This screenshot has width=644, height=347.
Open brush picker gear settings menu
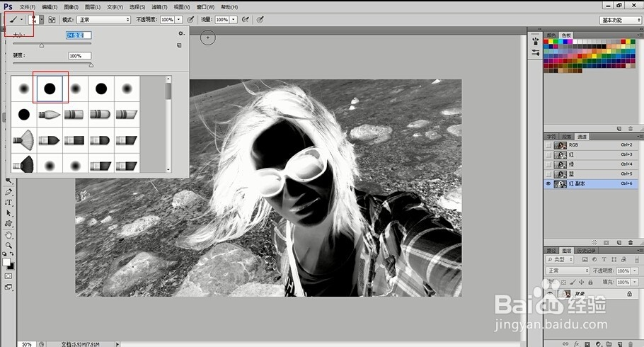180,34
